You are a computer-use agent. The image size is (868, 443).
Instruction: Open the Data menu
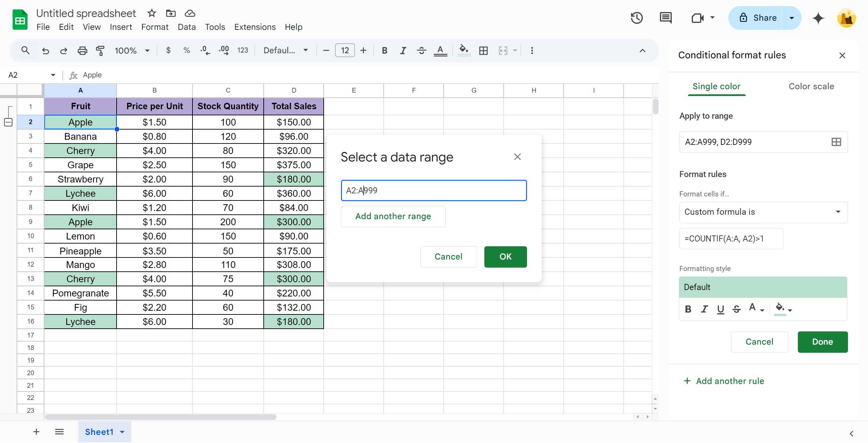186,27
